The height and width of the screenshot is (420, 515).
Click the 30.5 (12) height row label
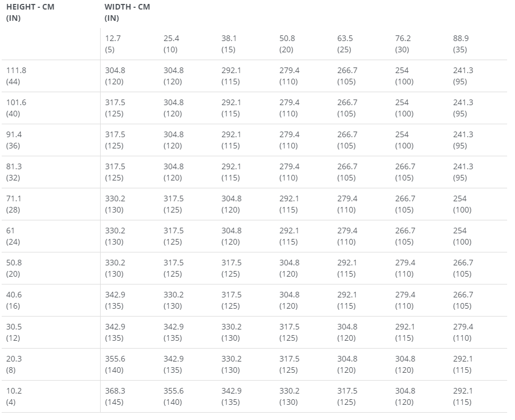(14, 332)
